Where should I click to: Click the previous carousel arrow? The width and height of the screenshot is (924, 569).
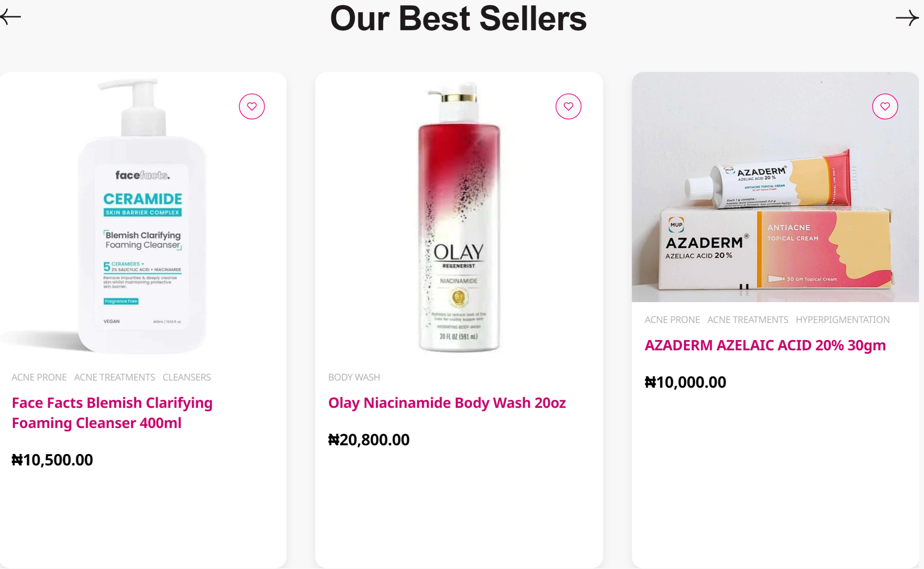click(10, 17)
